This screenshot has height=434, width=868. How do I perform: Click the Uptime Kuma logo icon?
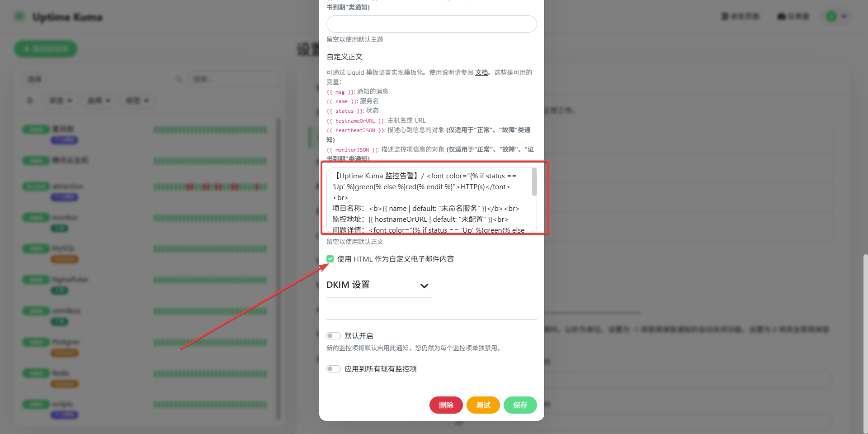tap(19, 17)
